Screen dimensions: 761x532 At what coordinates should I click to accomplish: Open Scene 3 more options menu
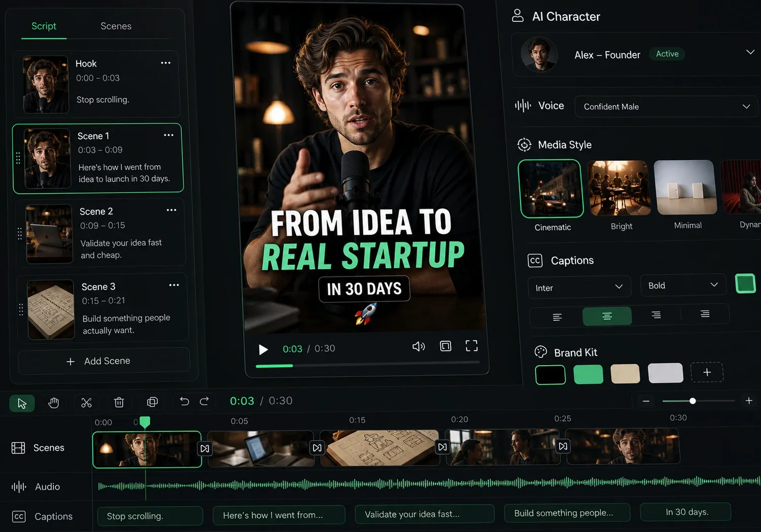coord(174,285)
